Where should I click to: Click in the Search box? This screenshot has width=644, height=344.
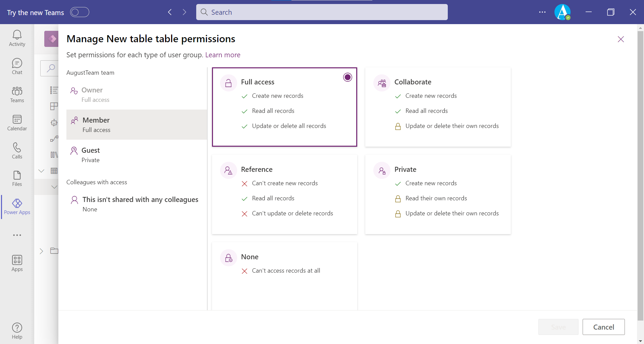[x=322, y=12]
